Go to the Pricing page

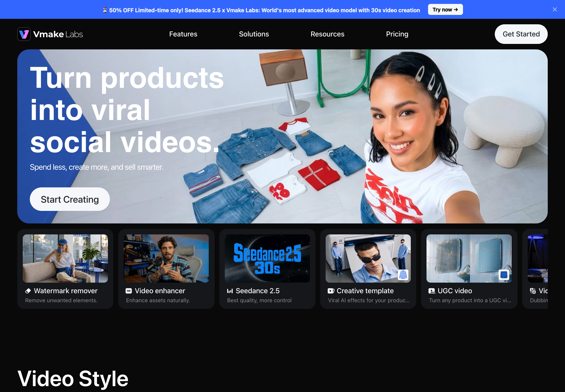point(397,34)
